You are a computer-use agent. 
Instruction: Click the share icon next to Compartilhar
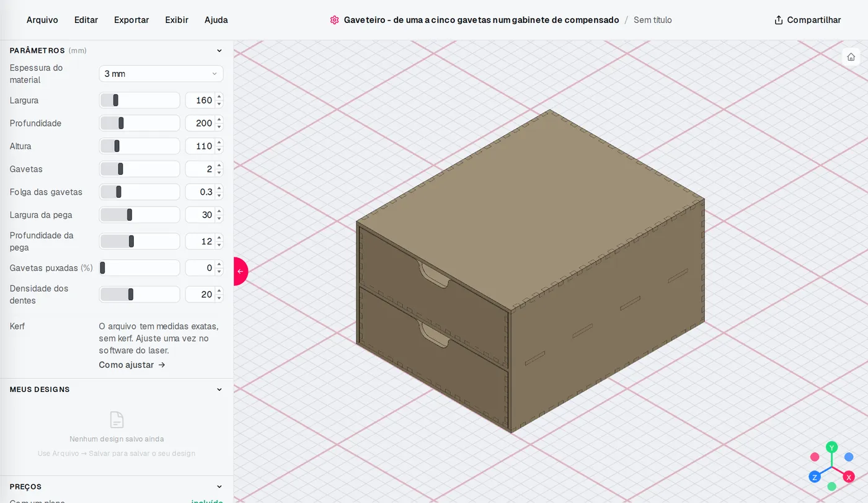pos(779,20)
